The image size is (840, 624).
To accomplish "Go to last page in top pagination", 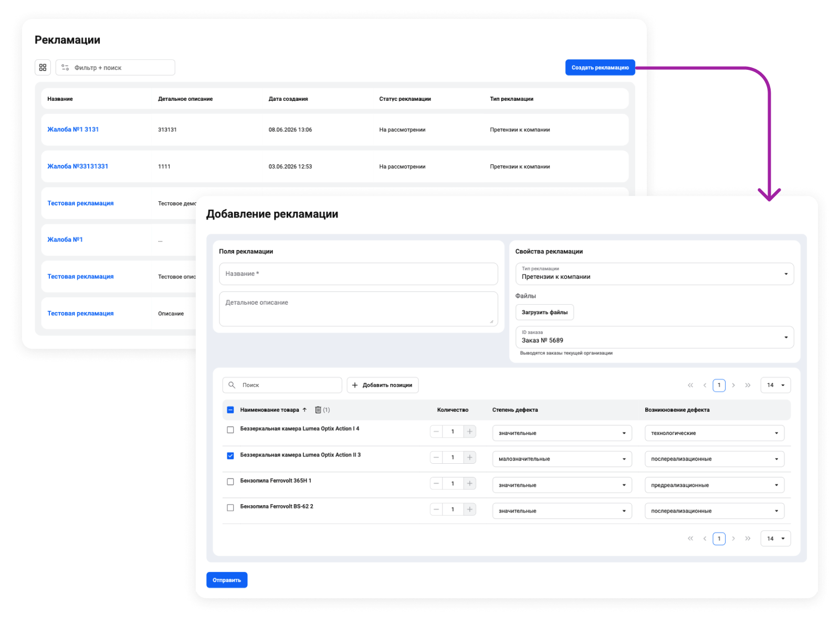I will 748,385.
